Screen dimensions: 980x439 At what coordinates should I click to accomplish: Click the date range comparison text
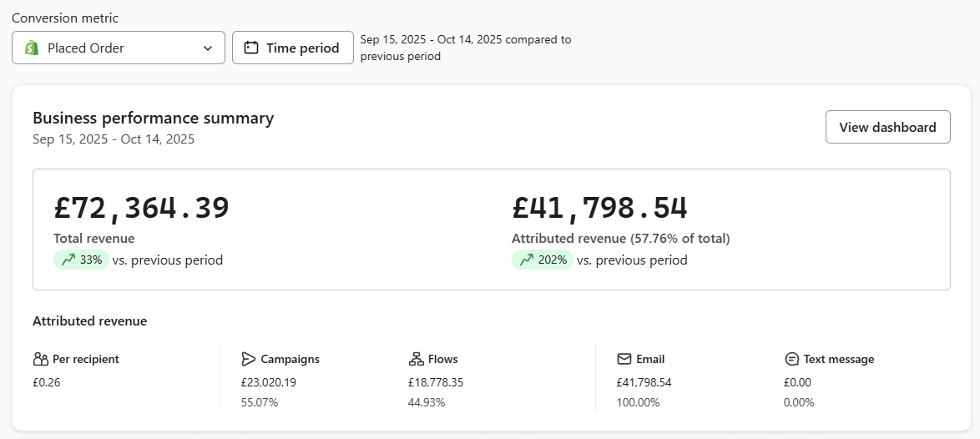coord(465,48)
